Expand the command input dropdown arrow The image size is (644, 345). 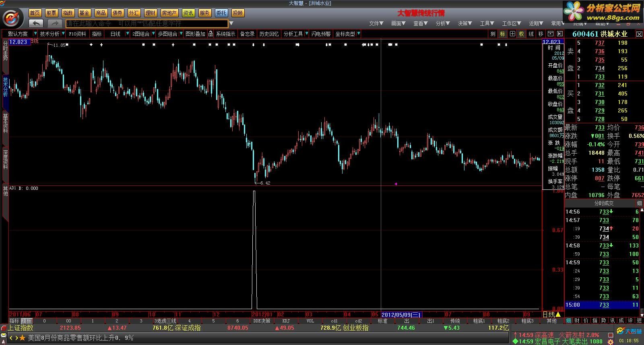(231, 24)
